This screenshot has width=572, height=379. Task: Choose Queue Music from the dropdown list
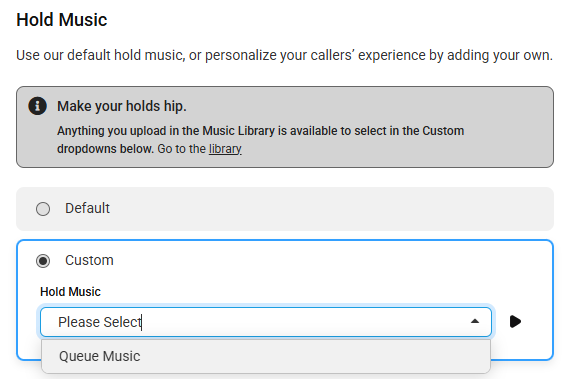tap(266, 356)
